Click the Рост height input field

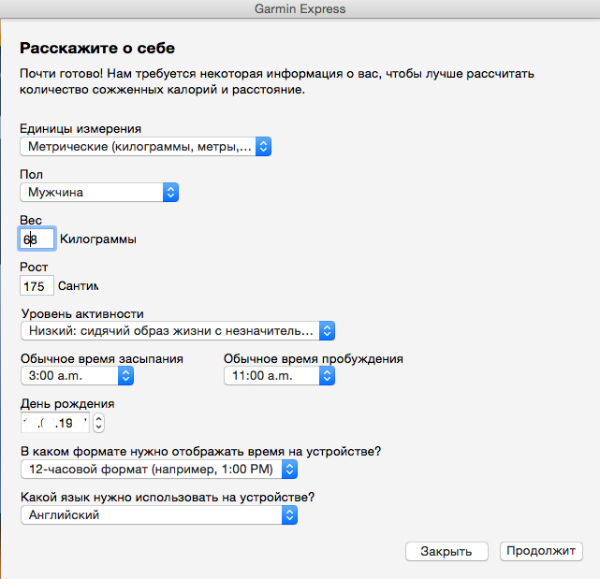(x=37, y=285)
